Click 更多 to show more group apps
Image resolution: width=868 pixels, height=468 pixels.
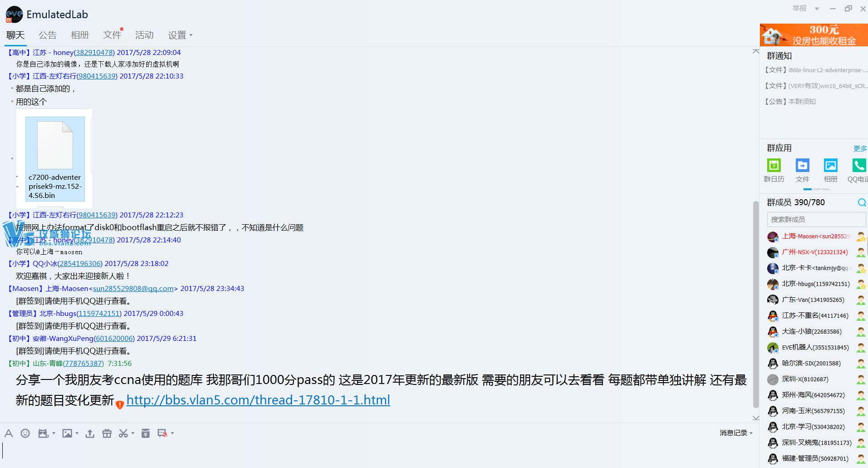860,148
